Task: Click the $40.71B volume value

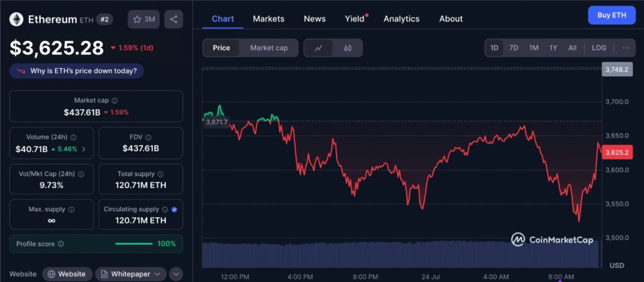Action: coord(31,149)
